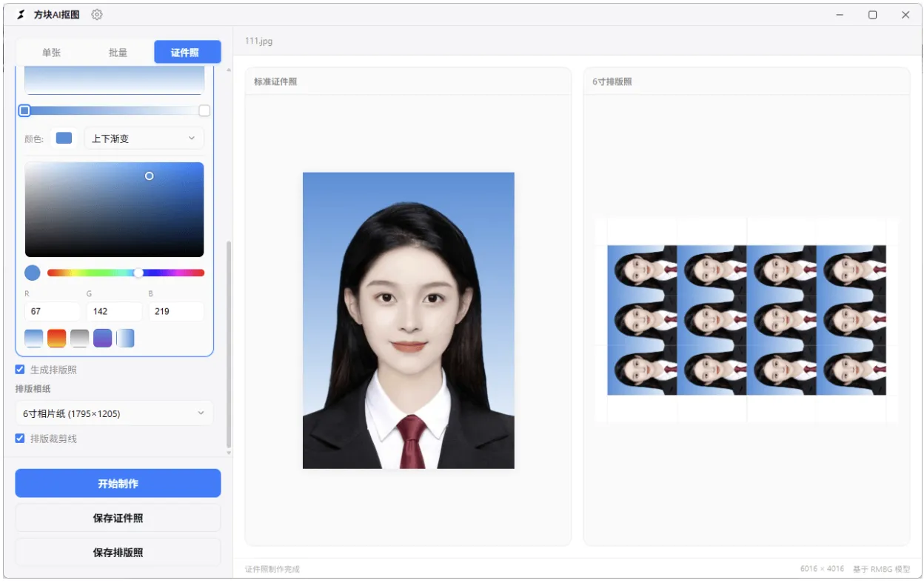Click the 颜色: label
This screenshot has width=924, height=583.
pos(34,139)
